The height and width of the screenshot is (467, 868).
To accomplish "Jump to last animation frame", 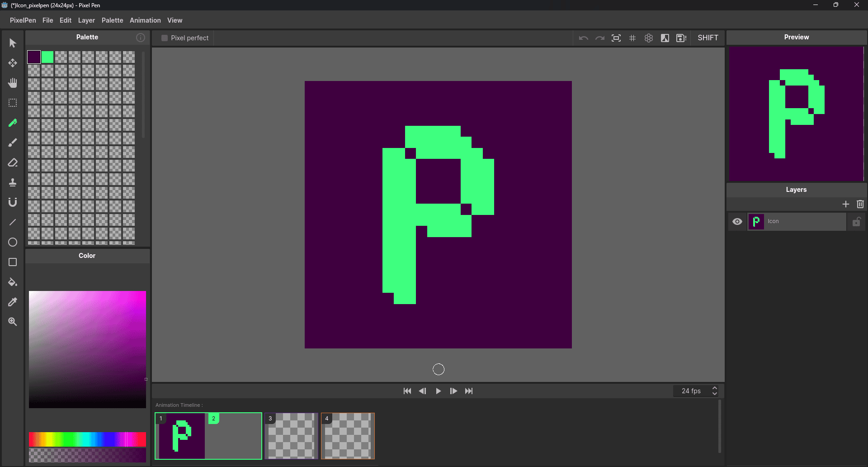I will click(469, 391).
